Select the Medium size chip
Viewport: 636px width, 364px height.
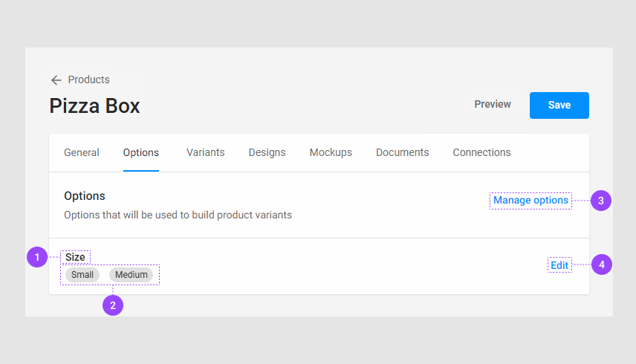(132, 275)
